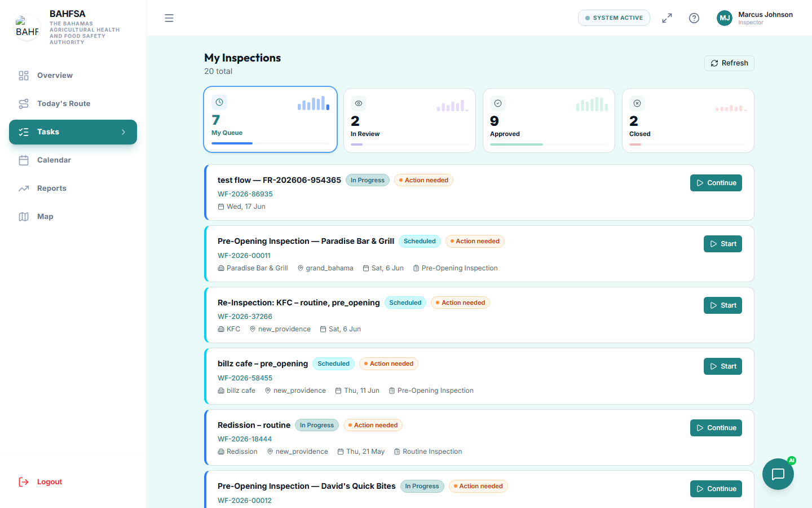
Task: Click the System Active status badge
Action: coord(614,18)
